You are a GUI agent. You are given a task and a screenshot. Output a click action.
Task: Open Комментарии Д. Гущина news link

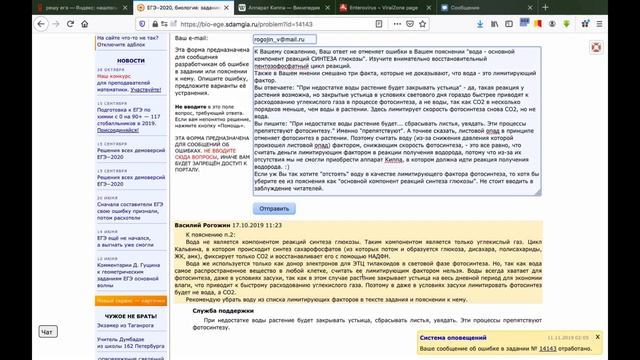(128, 275)
